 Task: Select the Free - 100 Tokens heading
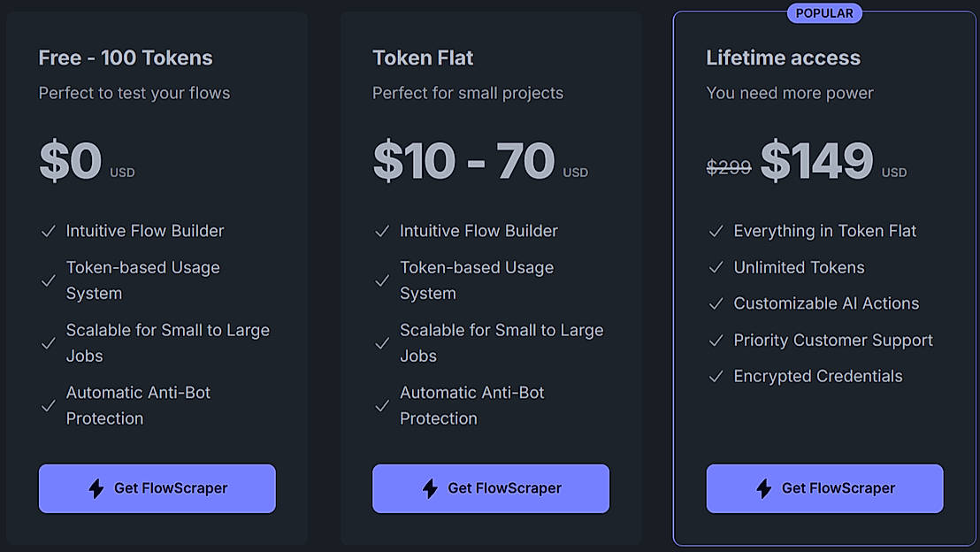pos(126,58)
